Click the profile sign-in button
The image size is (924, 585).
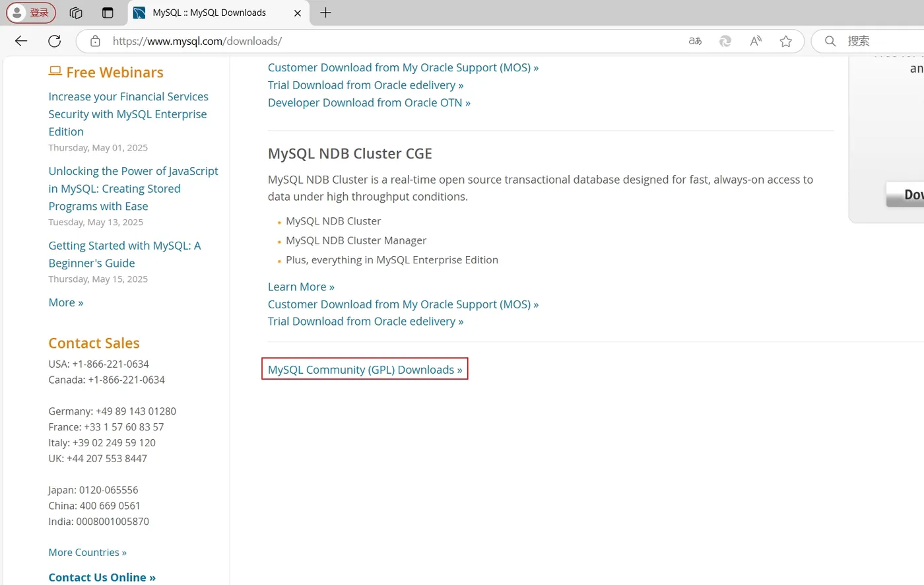[31, 13]
